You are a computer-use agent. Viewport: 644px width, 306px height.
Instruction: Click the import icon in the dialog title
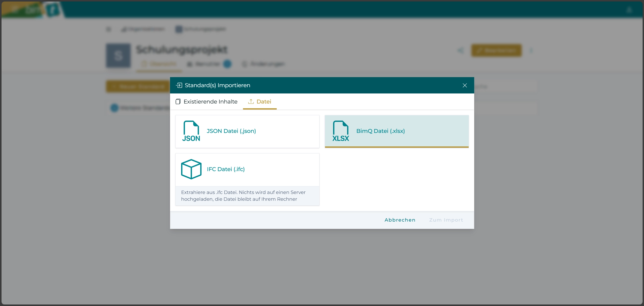tap(179, 85)
